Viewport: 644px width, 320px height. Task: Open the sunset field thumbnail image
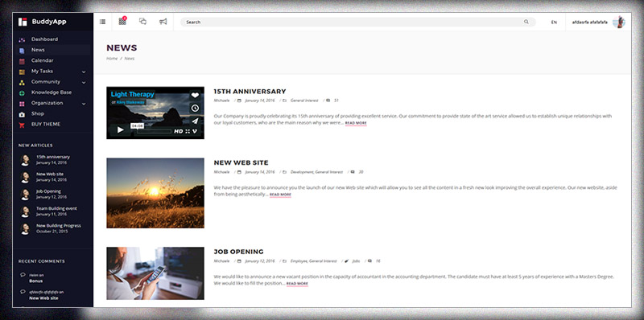coord(155,193)
